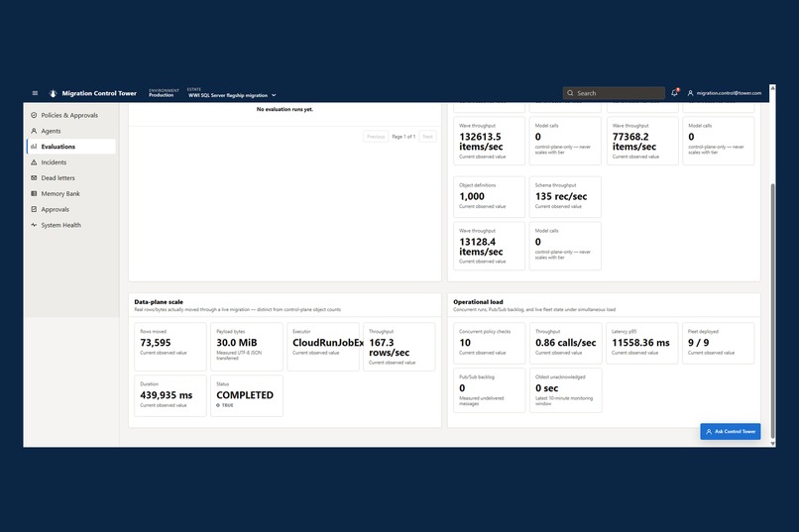Click the Object definitions '1,000' value
The height and width of the screenshot is (532, 799).
pyautogui.click(x=472, y=196)
